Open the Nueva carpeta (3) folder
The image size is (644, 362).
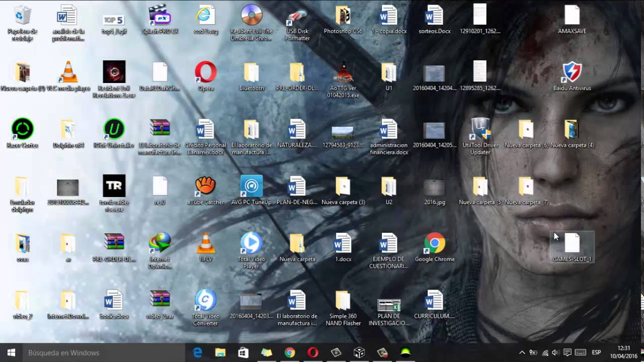tap(343, 191)
